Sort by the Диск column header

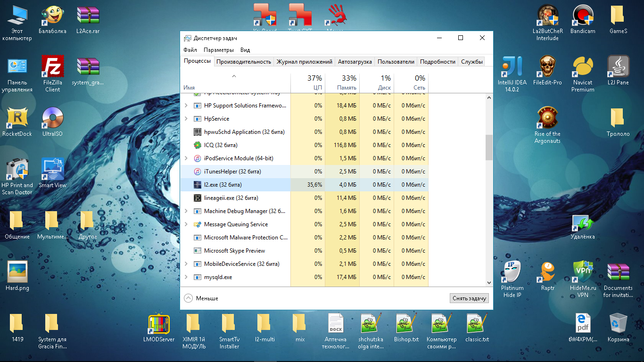(x=377, y=82)
